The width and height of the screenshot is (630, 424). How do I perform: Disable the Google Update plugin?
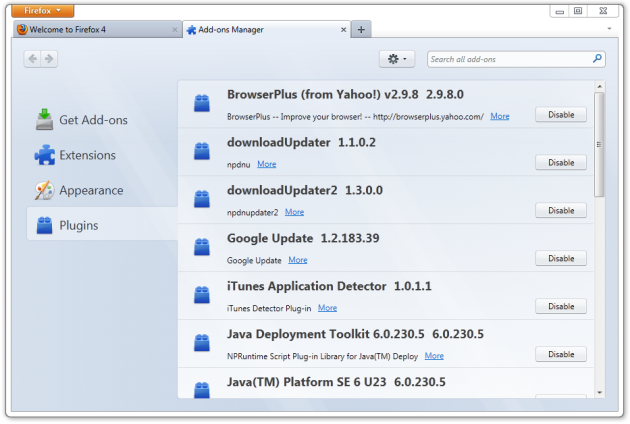pos(561,258)
